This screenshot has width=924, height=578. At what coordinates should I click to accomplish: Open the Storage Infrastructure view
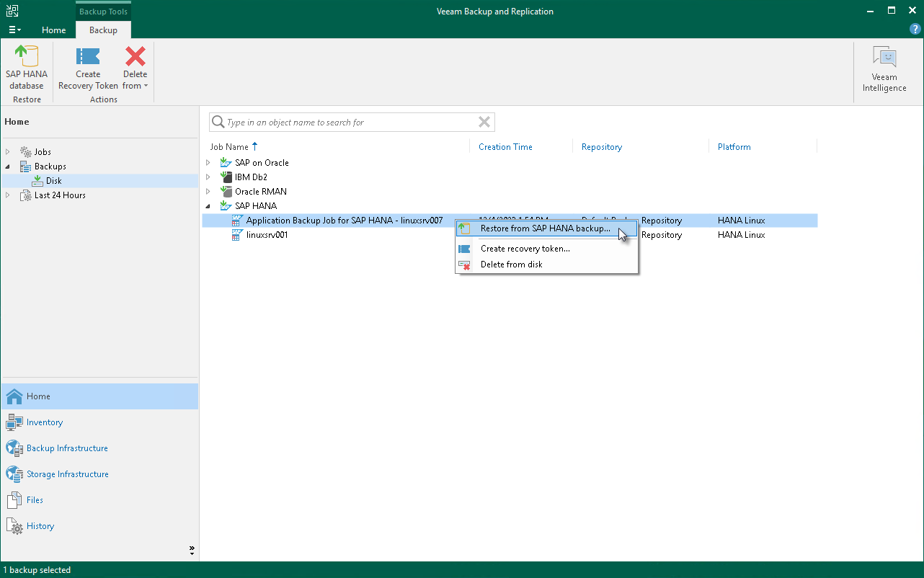tap(99, 474)
